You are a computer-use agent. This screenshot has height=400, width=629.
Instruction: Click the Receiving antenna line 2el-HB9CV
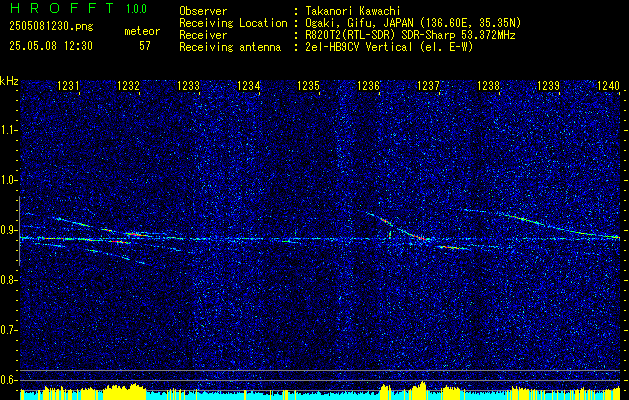point(389,47)
